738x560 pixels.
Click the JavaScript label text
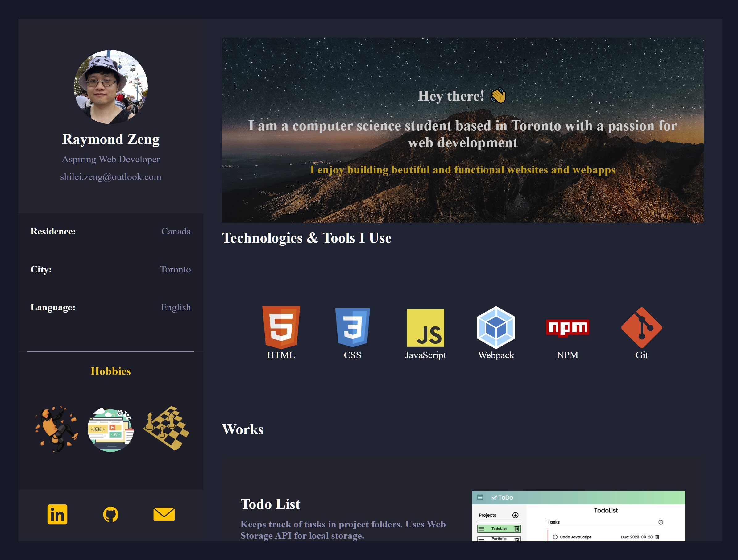tap(425, 355)
